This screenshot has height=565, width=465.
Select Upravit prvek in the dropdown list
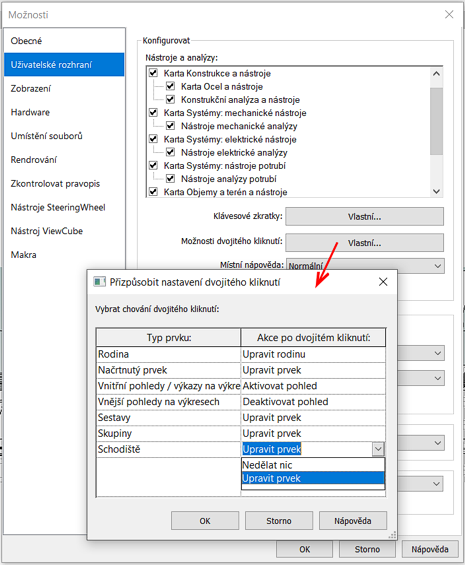(x=313, y=478)
